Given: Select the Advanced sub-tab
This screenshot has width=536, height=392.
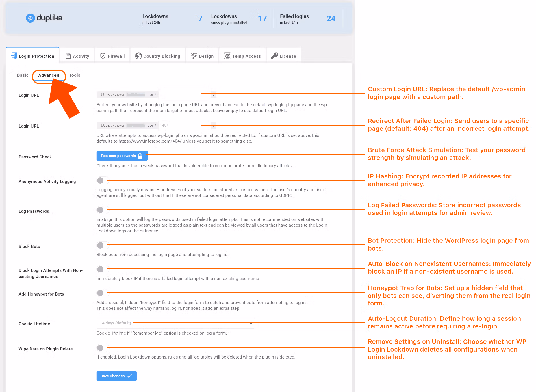Looking at the screenshot, I should [x=49, y=75].
